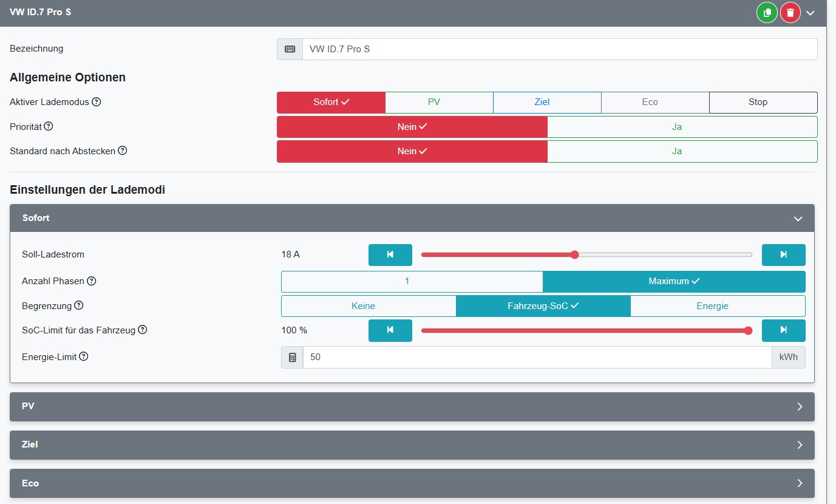
Task: Open help for Energie-Limit
Action: tap(84, 356)
